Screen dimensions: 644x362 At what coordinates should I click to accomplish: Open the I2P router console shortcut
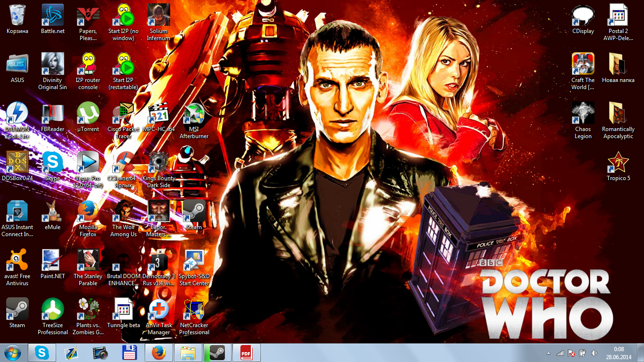pyautogui.click(x=88, y=72)
